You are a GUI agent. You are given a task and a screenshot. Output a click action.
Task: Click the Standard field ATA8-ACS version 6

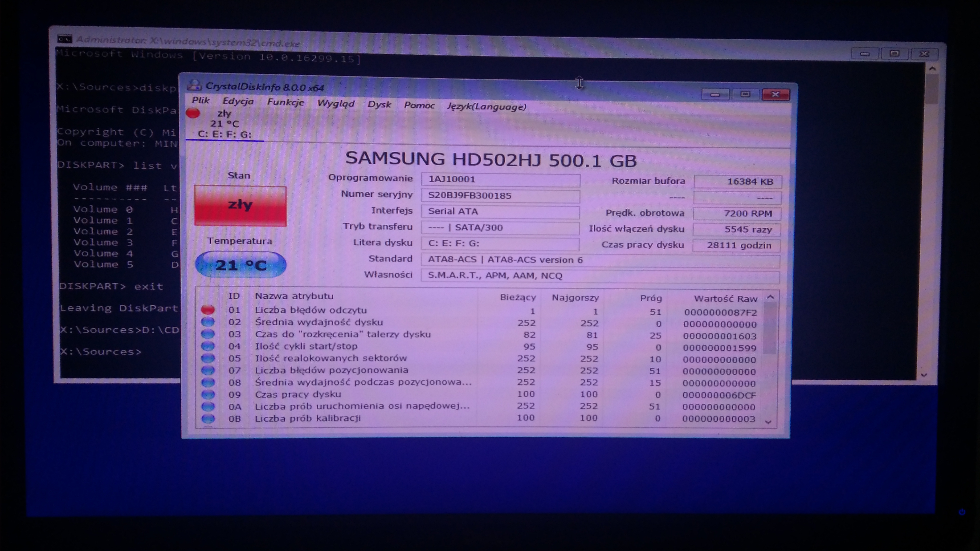pyautogui.click(x=600, y=260)
